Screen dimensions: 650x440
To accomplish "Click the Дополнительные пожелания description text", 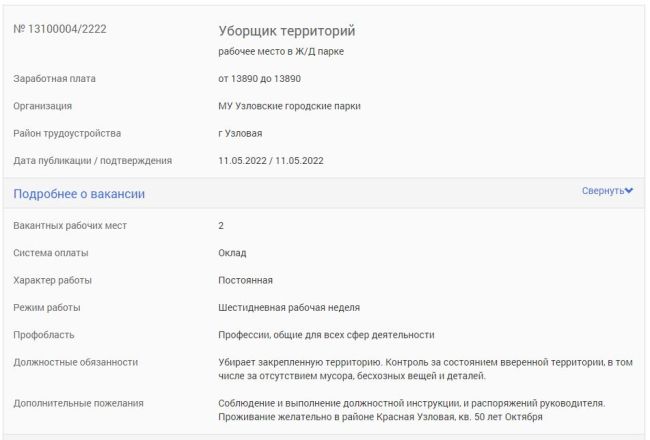I will (x=412, y=410).
